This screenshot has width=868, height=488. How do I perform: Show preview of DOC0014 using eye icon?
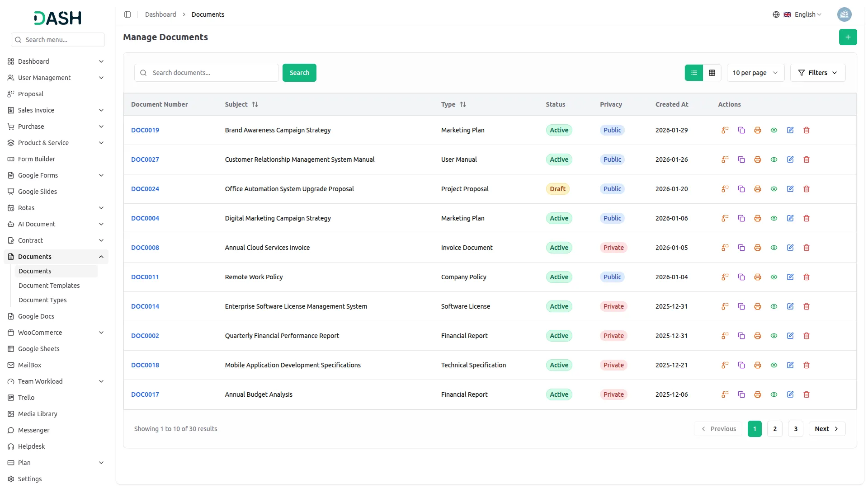[x=774, y=306]
